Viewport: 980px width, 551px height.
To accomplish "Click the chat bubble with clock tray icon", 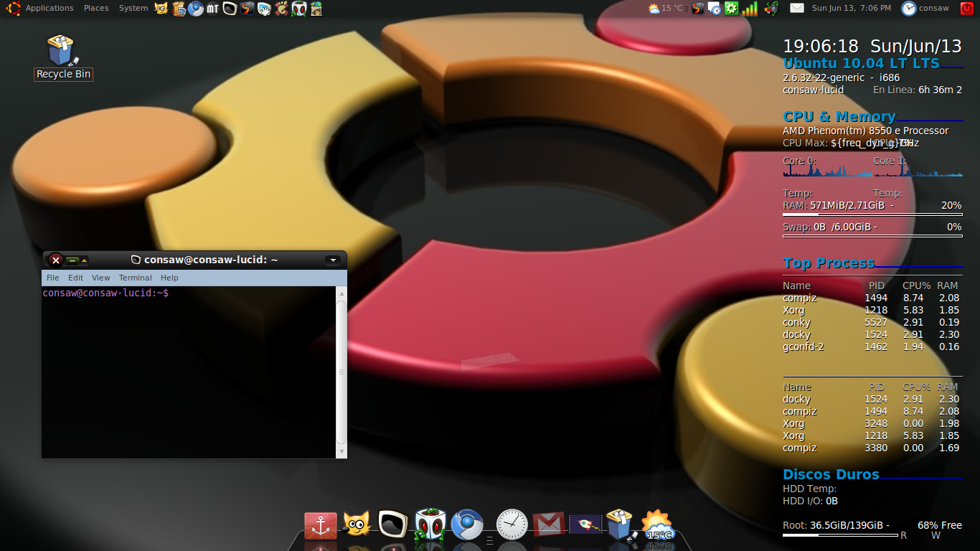I will coord(714,9).
